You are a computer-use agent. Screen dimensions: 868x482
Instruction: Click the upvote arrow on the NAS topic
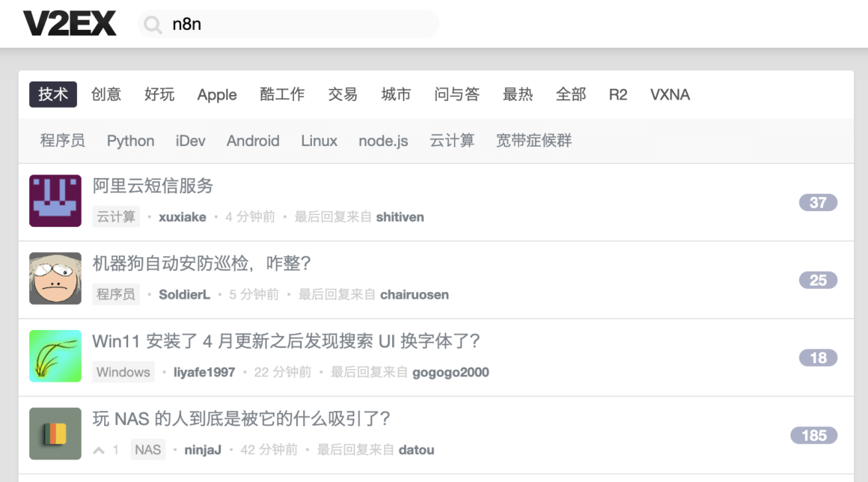[99, 450]
